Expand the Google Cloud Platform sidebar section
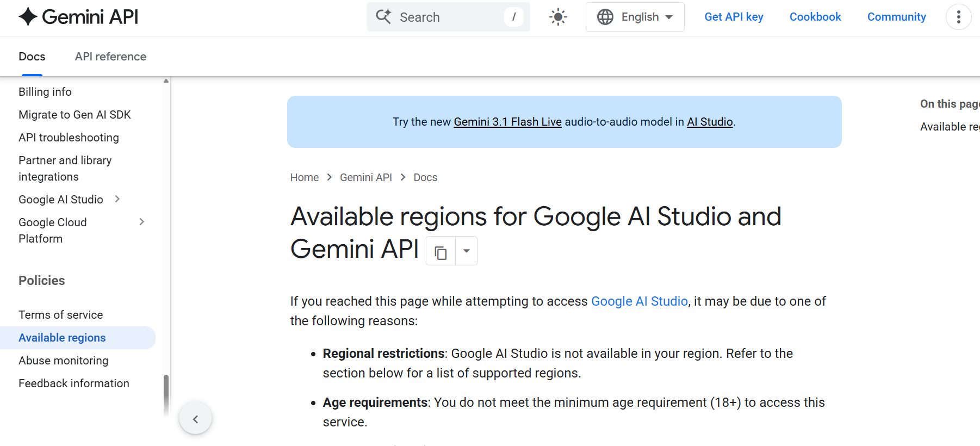 click(141, 222)
